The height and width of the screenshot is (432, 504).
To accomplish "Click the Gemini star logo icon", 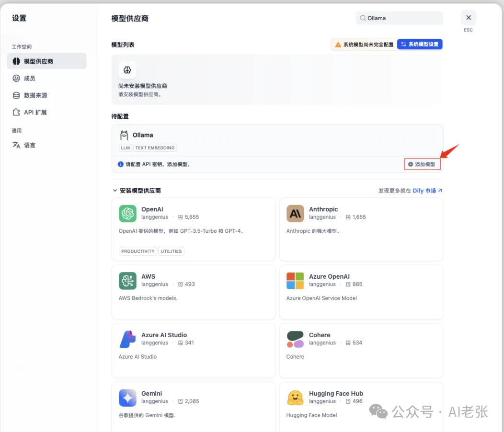I will coord(127,398).
